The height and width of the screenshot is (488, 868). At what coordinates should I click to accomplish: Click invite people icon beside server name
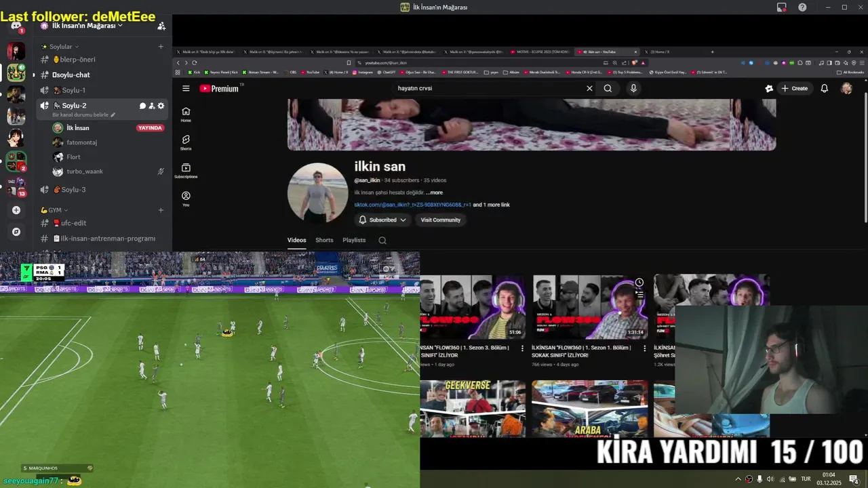(x=161, y=26)
